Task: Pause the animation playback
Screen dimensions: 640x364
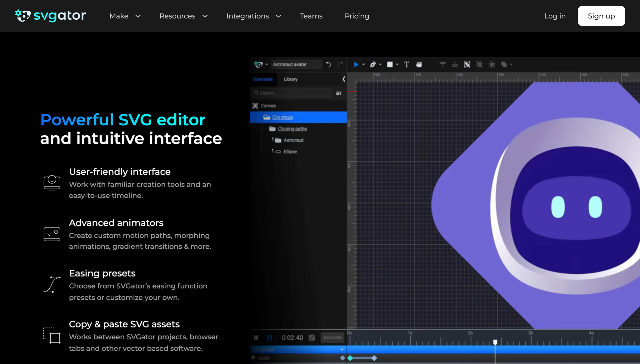Action: (x=269, y=337)
